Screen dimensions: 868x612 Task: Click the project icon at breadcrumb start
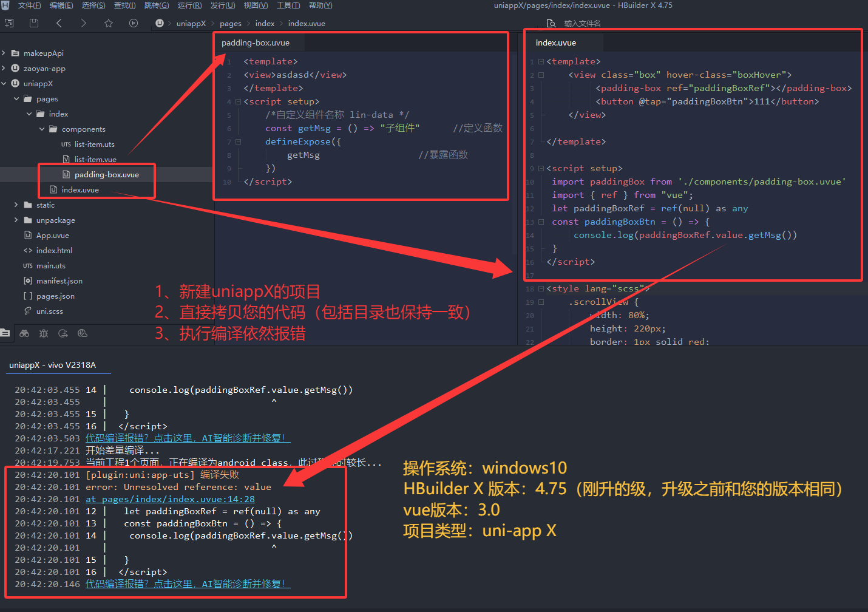click(160, 23)
